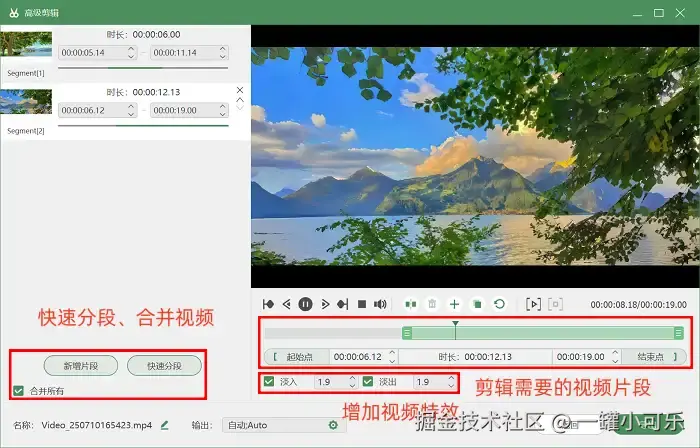Click the circular reset arrow icon

500,304
